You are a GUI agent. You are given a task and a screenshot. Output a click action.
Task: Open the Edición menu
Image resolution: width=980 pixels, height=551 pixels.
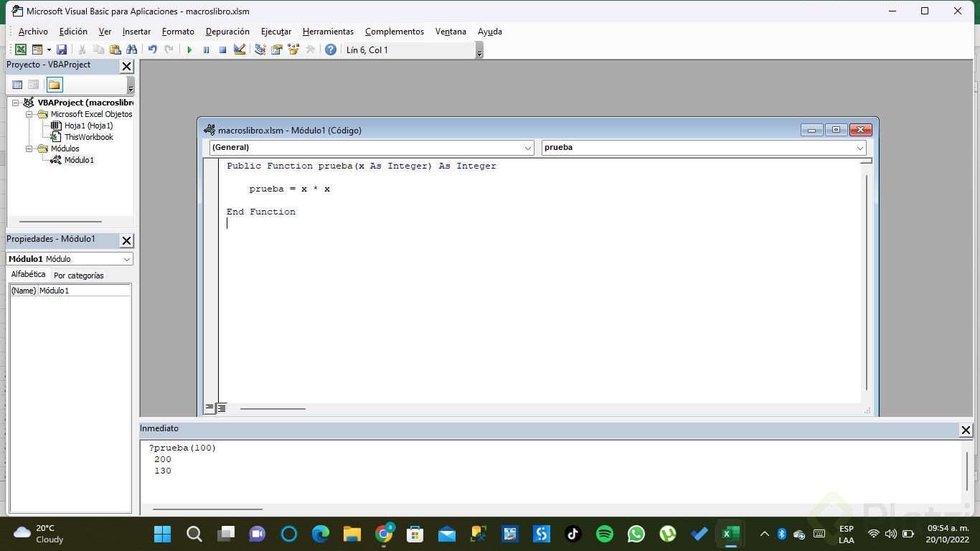coord(73,32)
